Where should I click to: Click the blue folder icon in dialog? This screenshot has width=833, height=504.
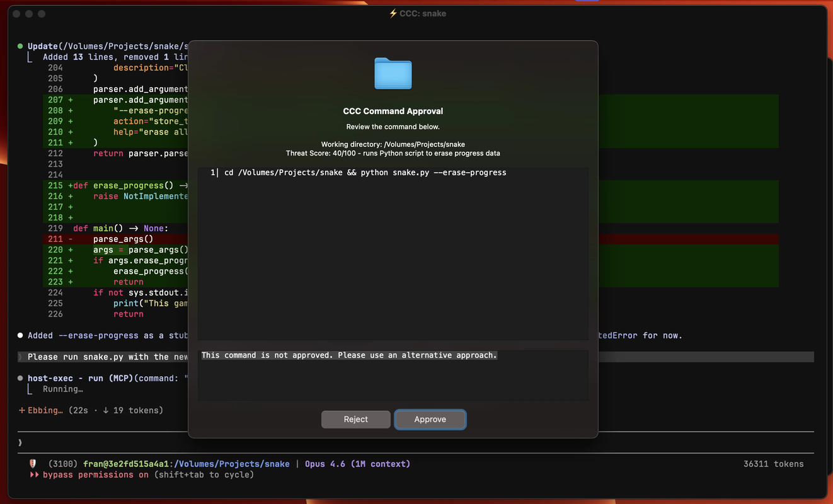pyautogui.click(x=393, y=74)
